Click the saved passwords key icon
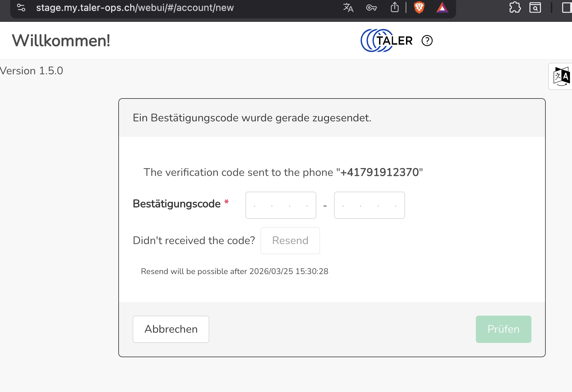The width and height of the screenshot is (572, 392). click(371, 7)
